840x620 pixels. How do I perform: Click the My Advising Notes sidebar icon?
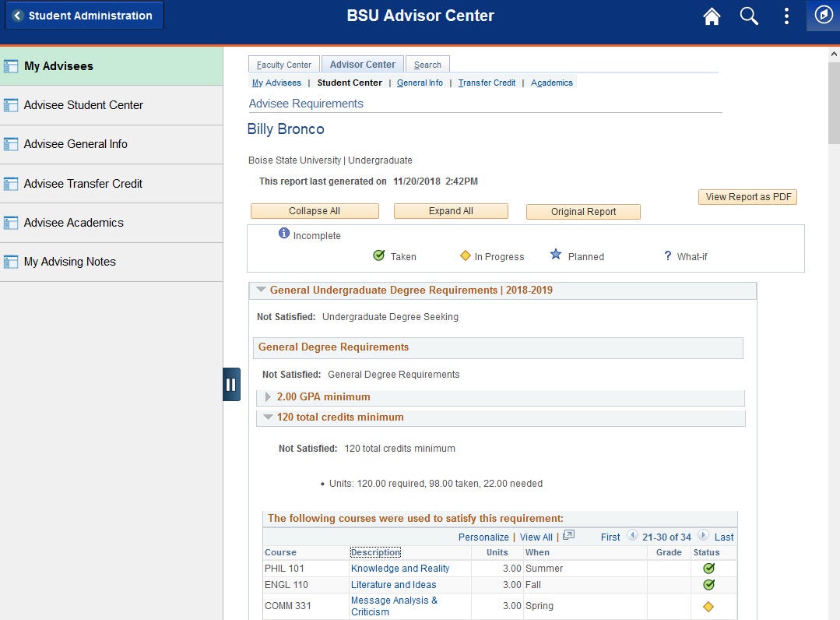tap(11, 262)
